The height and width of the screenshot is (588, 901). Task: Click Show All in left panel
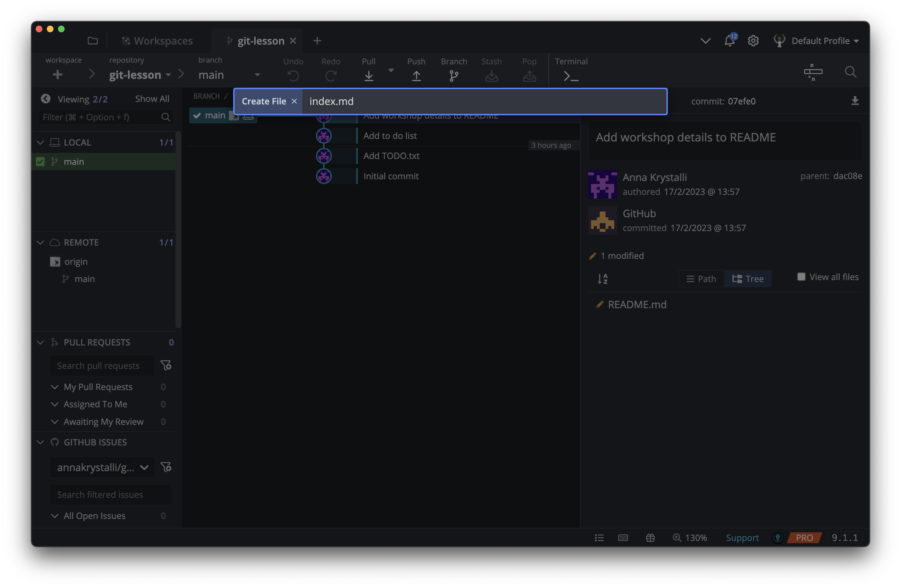(152, 99)
